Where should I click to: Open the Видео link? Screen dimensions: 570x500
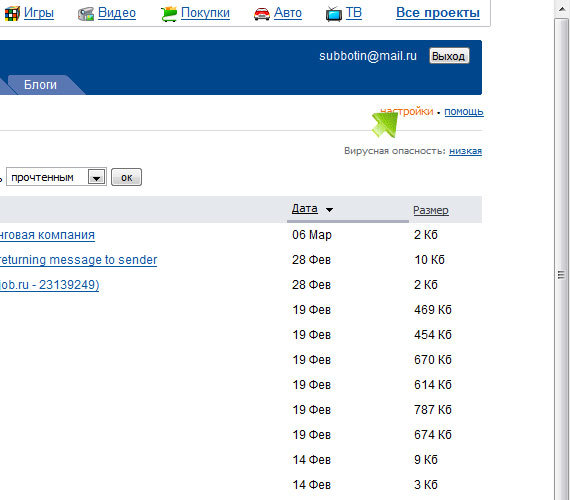point(117,13)
